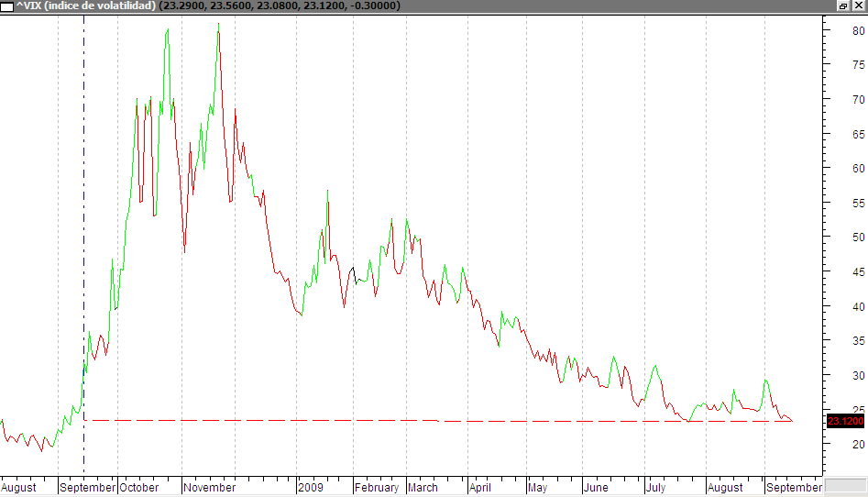This screenshot has height=497, width=868.
Task: Click the 50 value on price axis
Action: (858, 237)
